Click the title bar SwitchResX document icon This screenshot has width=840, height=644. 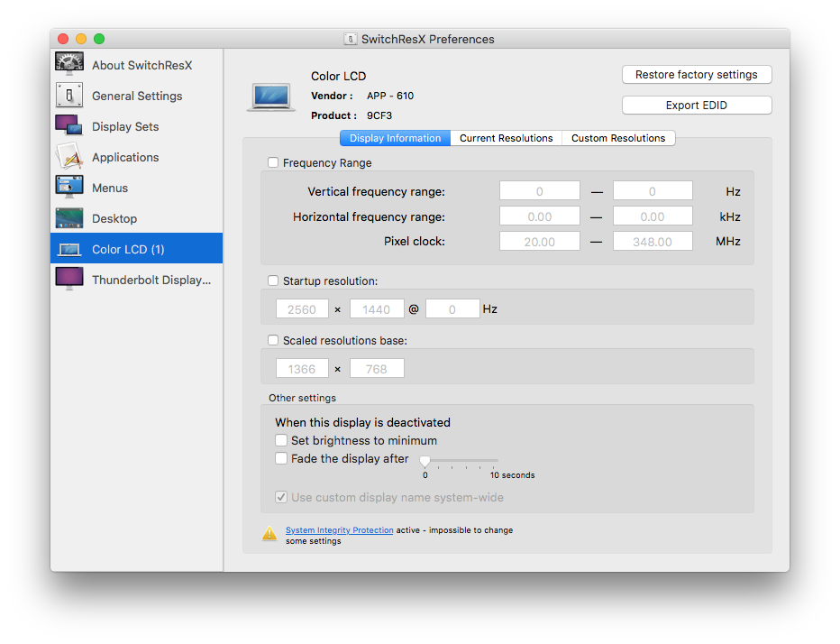click(351, 39)
